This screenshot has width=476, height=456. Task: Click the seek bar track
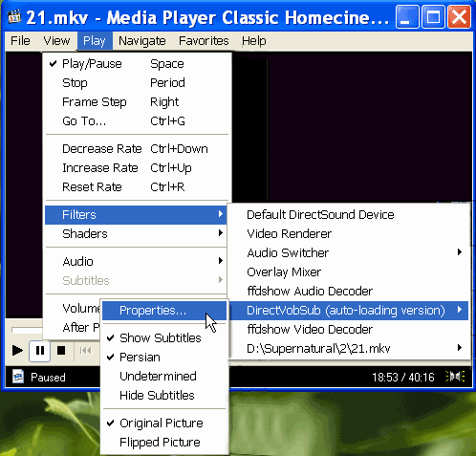(x=27, y=330)
